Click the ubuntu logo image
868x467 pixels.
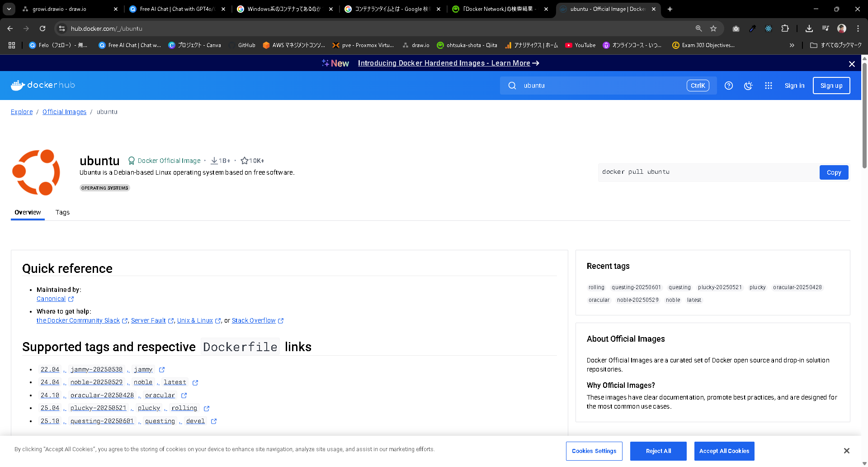[x=36, y=172]
